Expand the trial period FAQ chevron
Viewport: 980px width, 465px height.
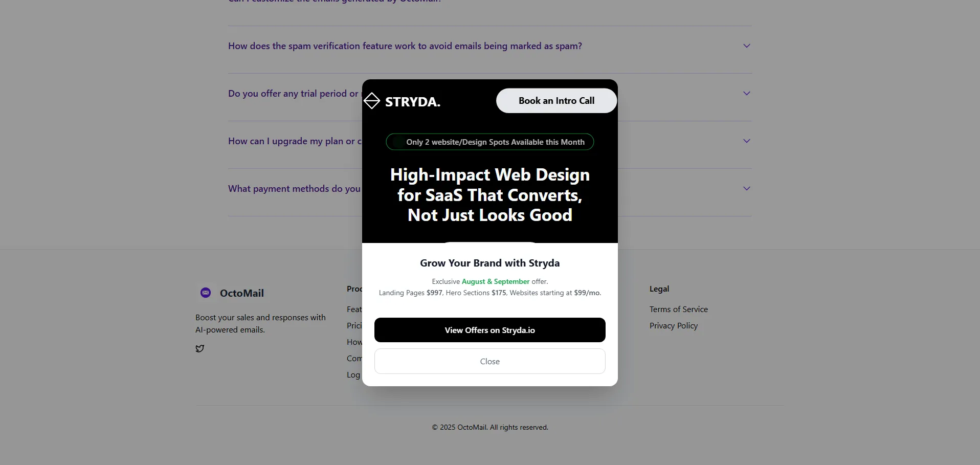pyautogui.click(x=746, y=94)
